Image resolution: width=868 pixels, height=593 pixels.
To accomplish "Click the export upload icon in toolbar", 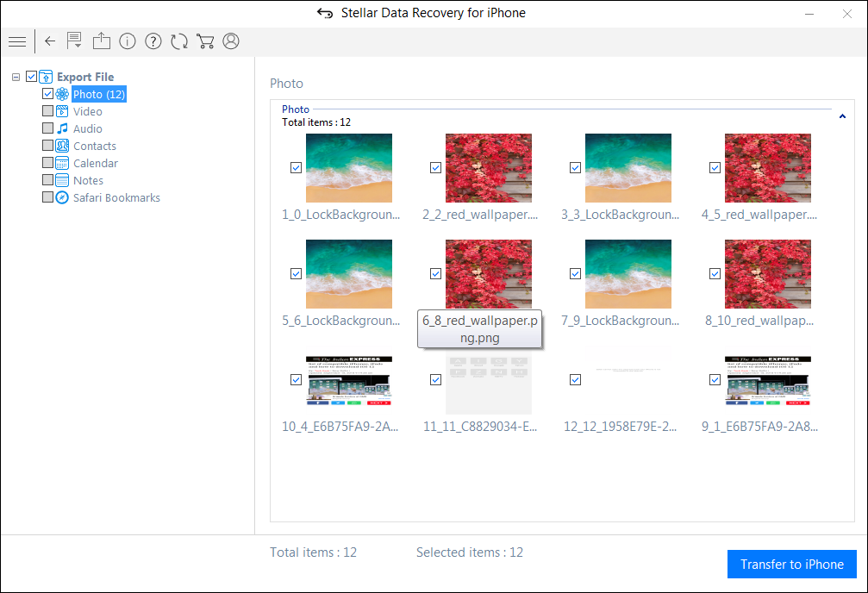I will (x=102, y=41).
